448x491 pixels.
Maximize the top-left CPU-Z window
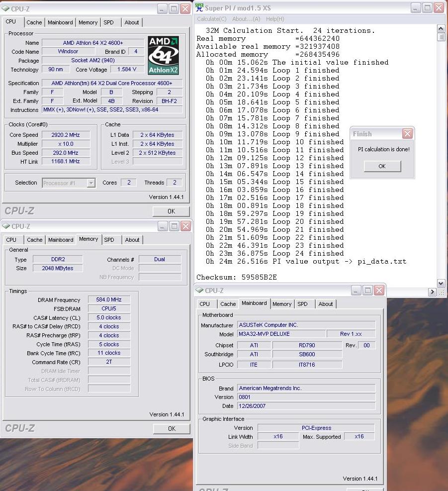click(174, 9)
